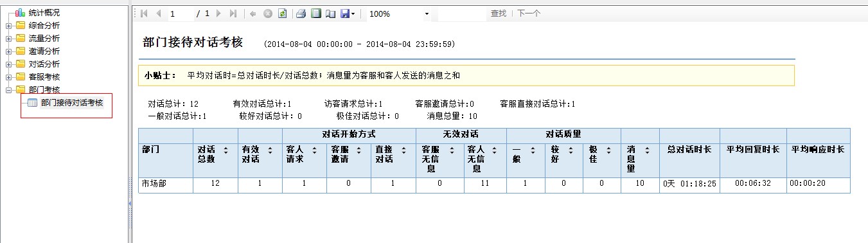Click the stop rendering icon
The image size is (868, 243).
pos(267,14)
